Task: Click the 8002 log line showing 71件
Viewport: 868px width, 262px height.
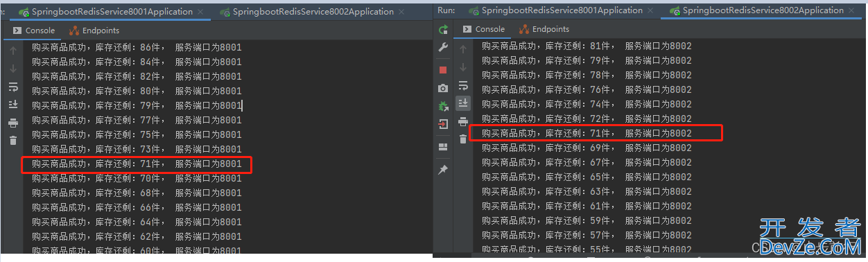Action: coord(587,133)
